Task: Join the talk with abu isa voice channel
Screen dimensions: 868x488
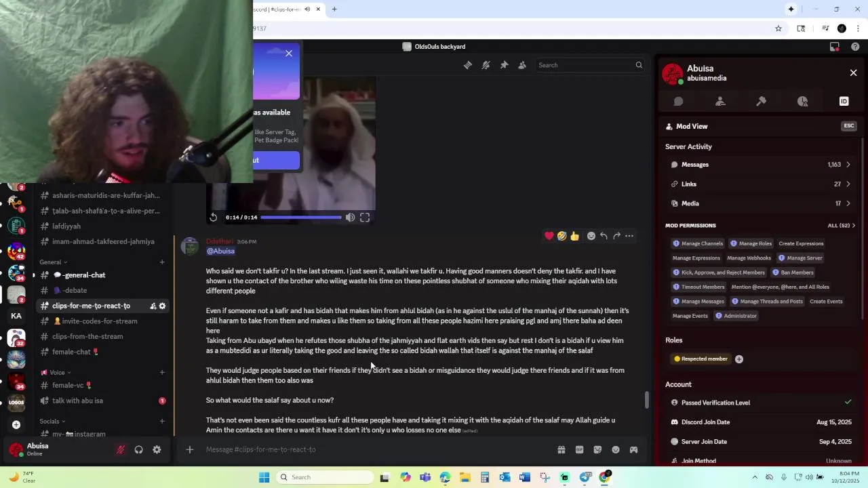Action: click(102, 401)
